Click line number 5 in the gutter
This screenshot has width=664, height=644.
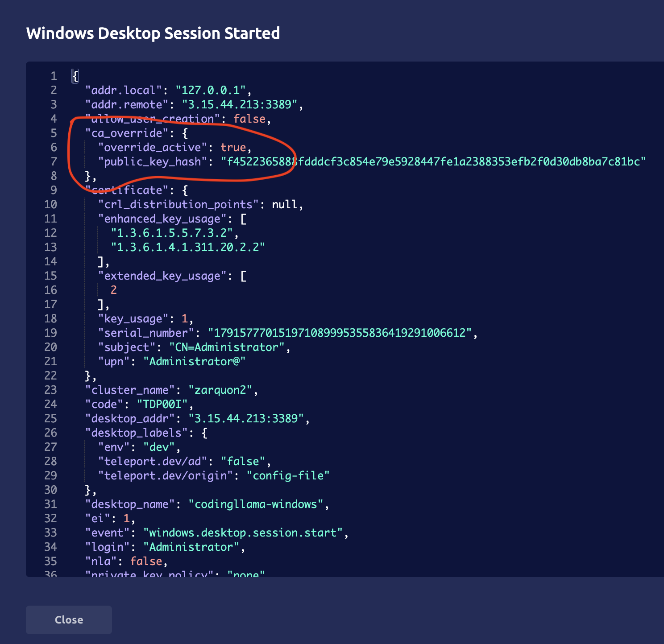(x=54, y=133)
